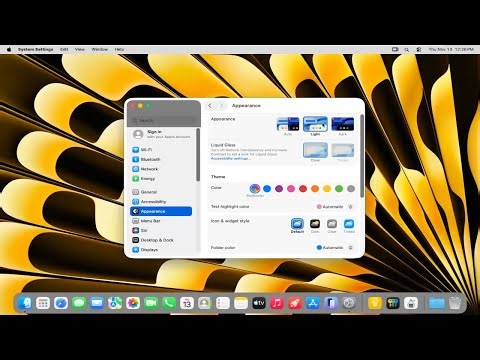Viewport: 480px width, 360px height.
Task: Select General in the sidebar
Action: (x=161, y=192)
